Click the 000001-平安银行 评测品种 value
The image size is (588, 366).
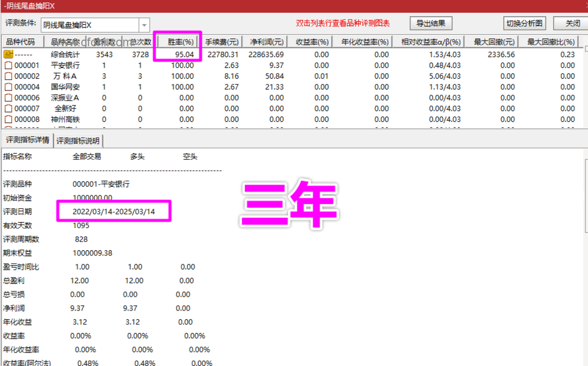101,184
